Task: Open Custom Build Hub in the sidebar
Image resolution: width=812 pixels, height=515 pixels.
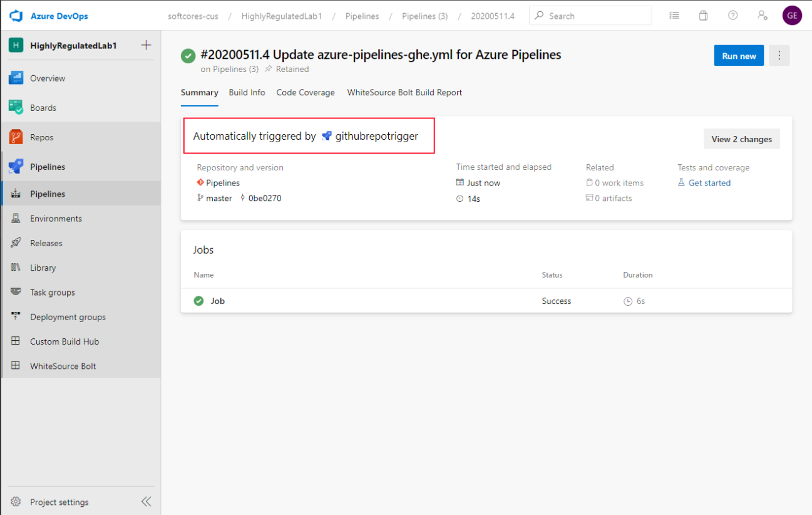Action: click(x=80, y=341)
